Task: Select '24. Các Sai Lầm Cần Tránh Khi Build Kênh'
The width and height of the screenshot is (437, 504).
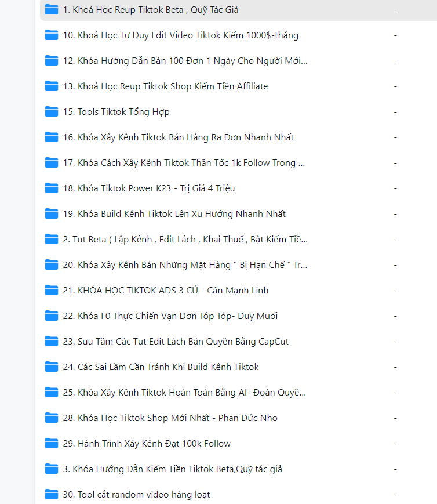Action: coord(161,367)
